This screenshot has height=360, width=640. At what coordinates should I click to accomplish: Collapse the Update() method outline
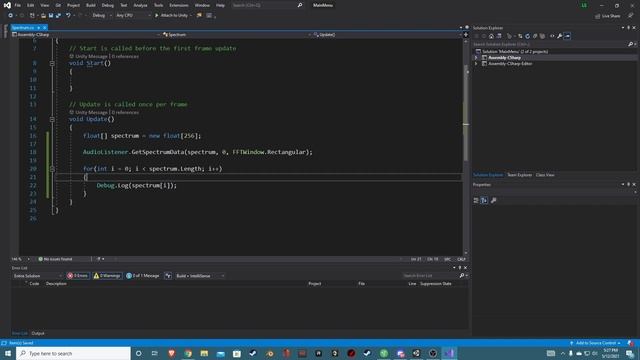tap(52, 119)
